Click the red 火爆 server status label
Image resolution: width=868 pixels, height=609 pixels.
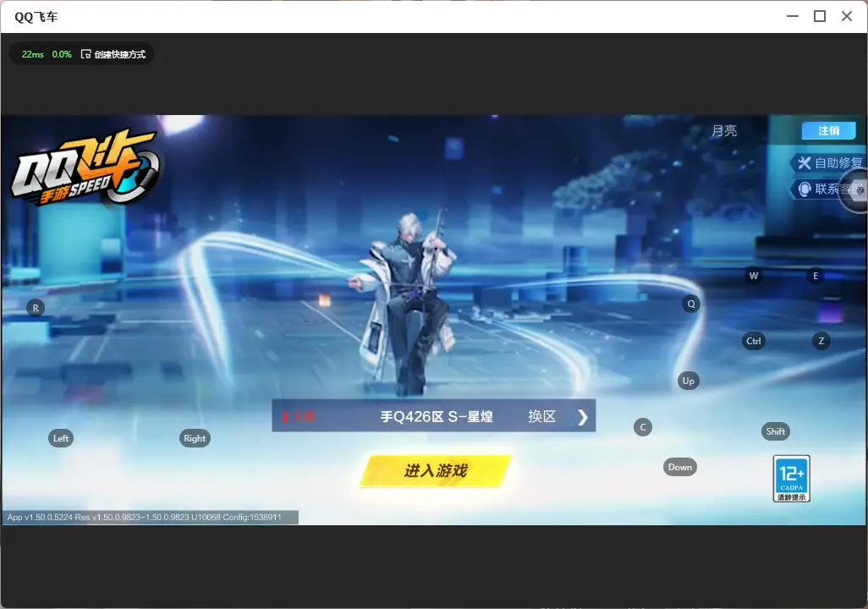tap(299, 416)
